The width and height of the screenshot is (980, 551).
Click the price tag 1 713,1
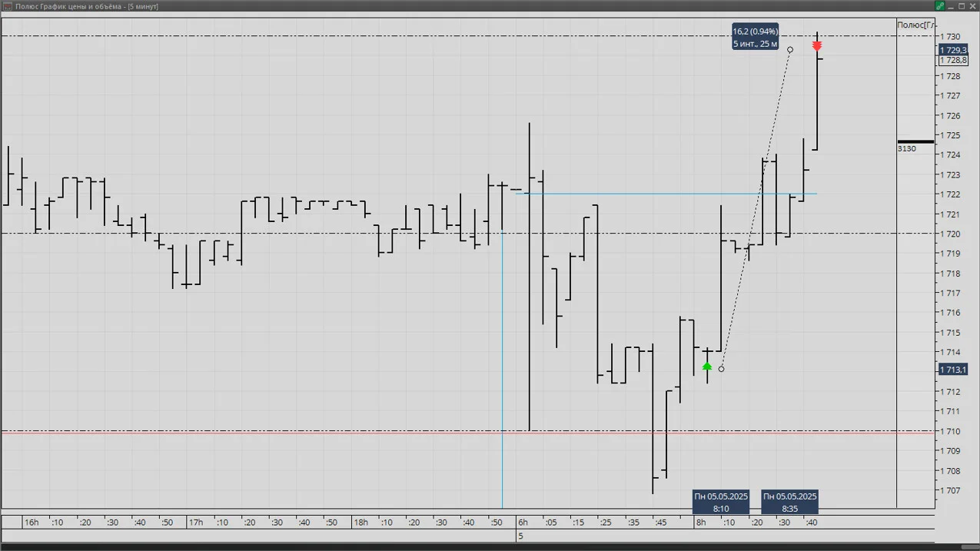(953, 370)
